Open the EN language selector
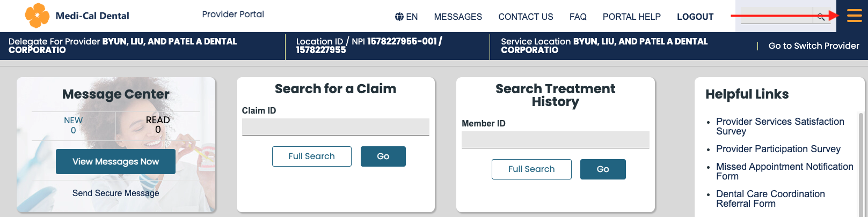The height and width of the screenshot is (217, 868). 412,17
